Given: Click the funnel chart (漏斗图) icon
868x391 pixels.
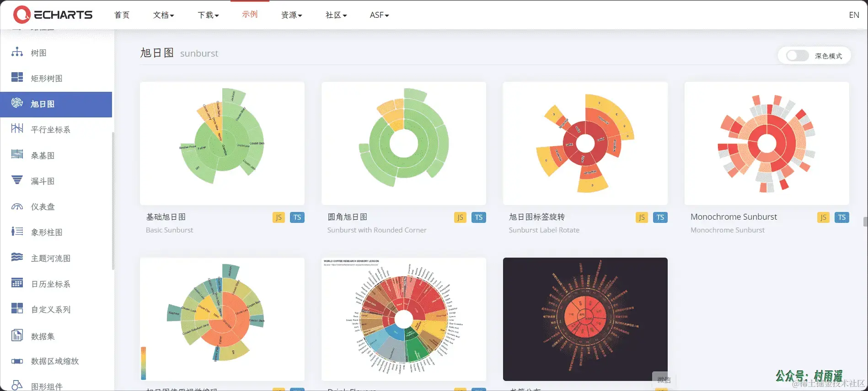Looking at the screenshot, I should click(17, 180).
